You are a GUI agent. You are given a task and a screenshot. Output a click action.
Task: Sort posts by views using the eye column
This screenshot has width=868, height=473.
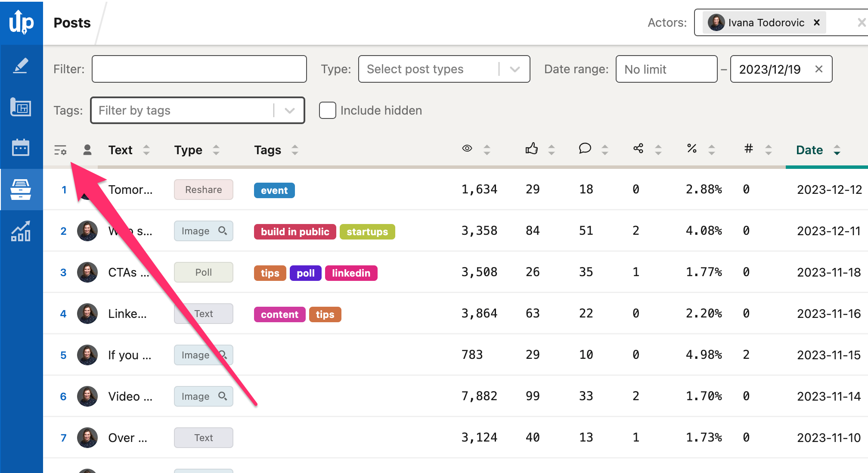[x=487, y=150]
